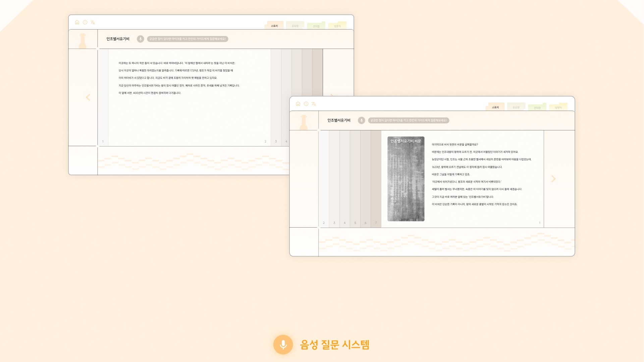Click large orange microphone icon at bottom
Image resolution: width=644 pixels, height=362 pixels.
[283, 345]
